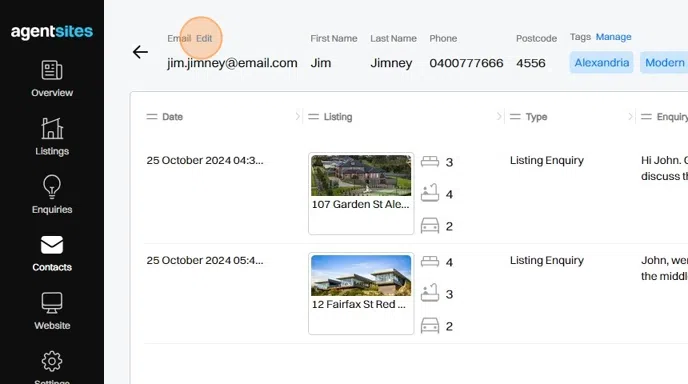Click the Date column drag handle
Viewport: 688px width, 384px height.
pyautogui.click(x=152, y=117)
